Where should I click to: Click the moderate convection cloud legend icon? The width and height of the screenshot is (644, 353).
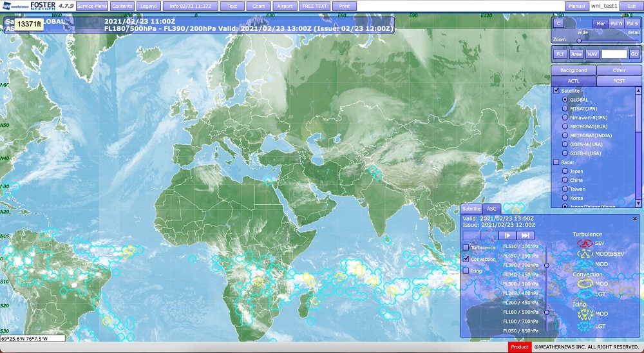tap(585, 283)
